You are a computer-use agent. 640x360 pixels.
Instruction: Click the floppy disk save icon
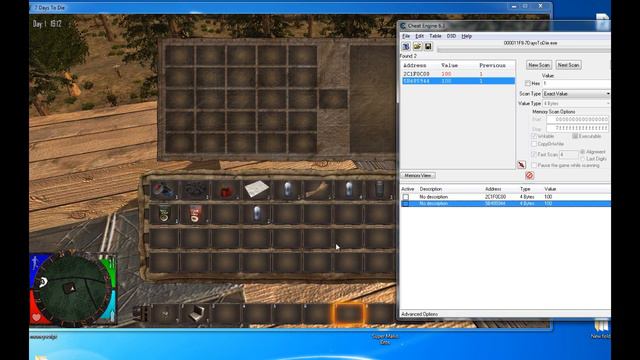(428, 47)
